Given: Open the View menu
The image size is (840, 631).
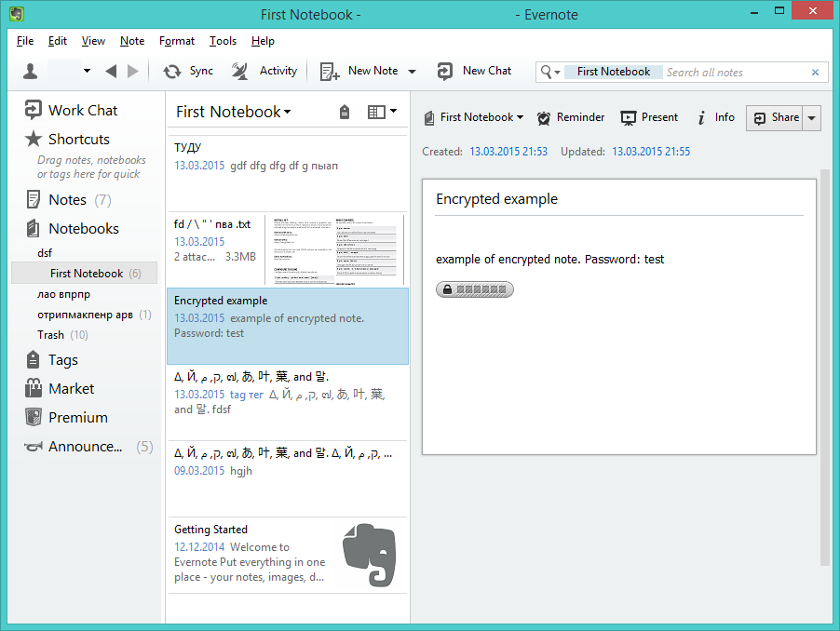Looking at the screenshot, I should pyautogui.click(x=93, y=41).
